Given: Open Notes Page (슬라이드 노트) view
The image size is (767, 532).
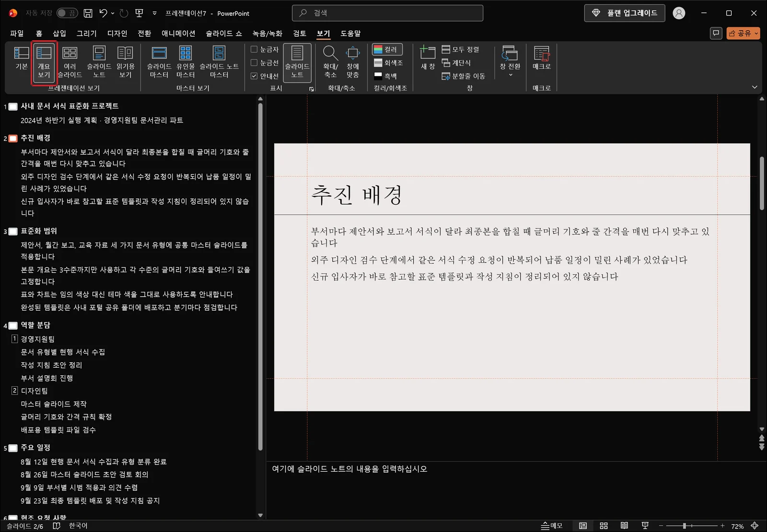Looking at the screenshot, I should [x=99, y=62].
